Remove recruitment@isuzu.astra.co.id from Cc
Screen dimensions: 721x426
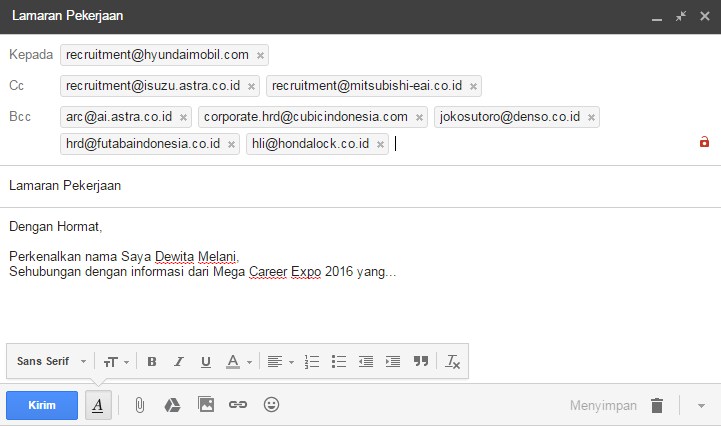pyautogui.click(x=251, y=86)
